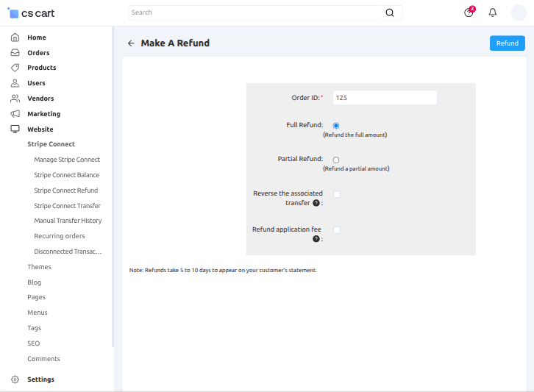The width and height of the screenshot is (534, 392).
Task: Open Stripe Connect Balance page
Action: coord(66,175)
